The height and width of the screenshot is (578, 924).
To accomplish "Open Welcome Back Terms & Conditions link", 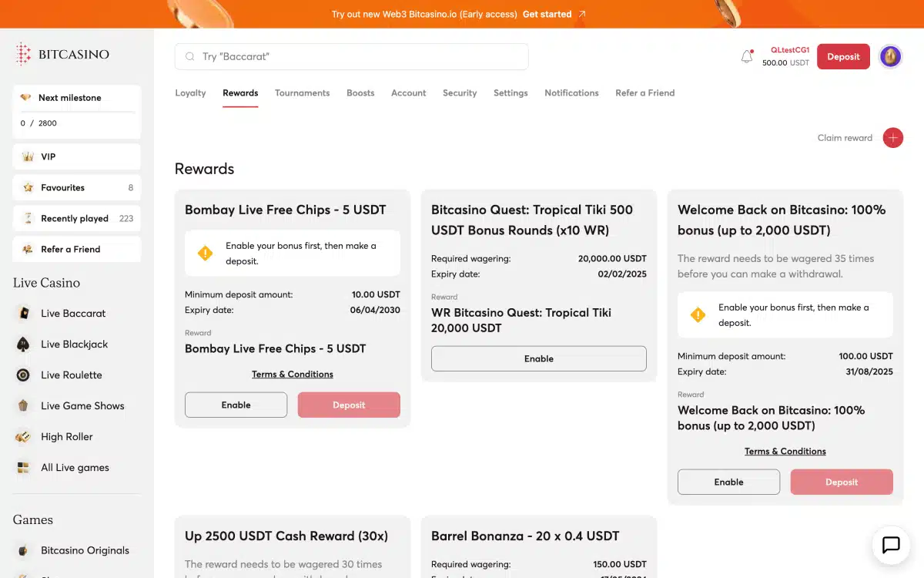I will [x=785, y=451].
